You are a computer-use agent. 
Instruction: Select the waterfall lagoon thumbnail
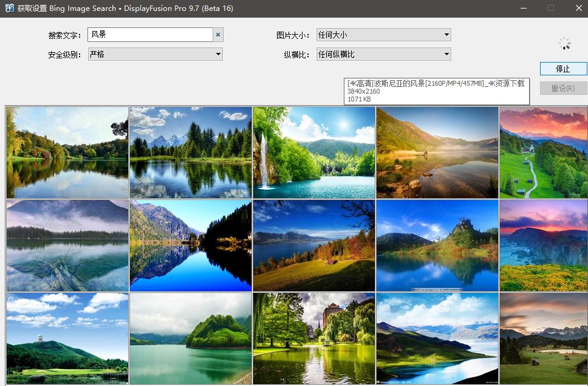coord(313,152)
